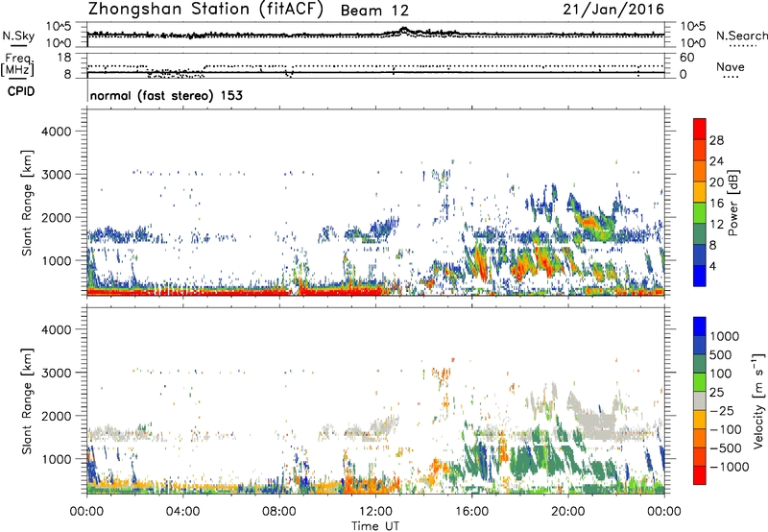Viewport: 768px width, 532px height.
Task: Pick the gray -25 to 25 velocity segment
Action: click(700, 401)
